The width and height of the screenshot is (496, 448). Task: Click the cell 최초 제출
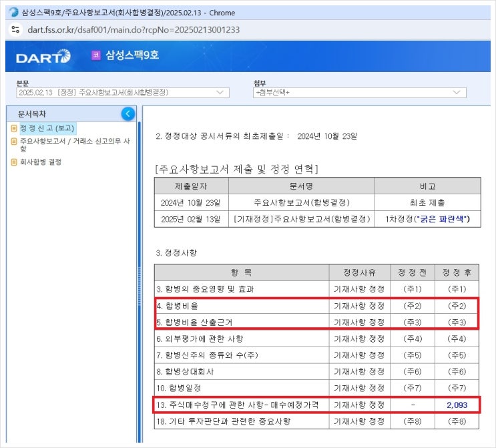click(x=427, y=202)
